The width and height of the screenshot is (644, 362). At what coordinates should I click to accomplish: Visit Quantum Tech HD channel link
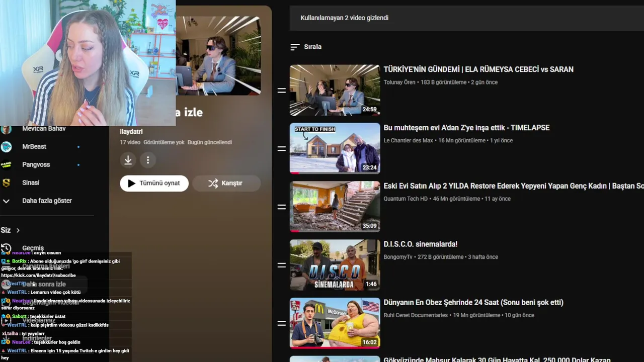pyautogui.click(x=406, y=199)
